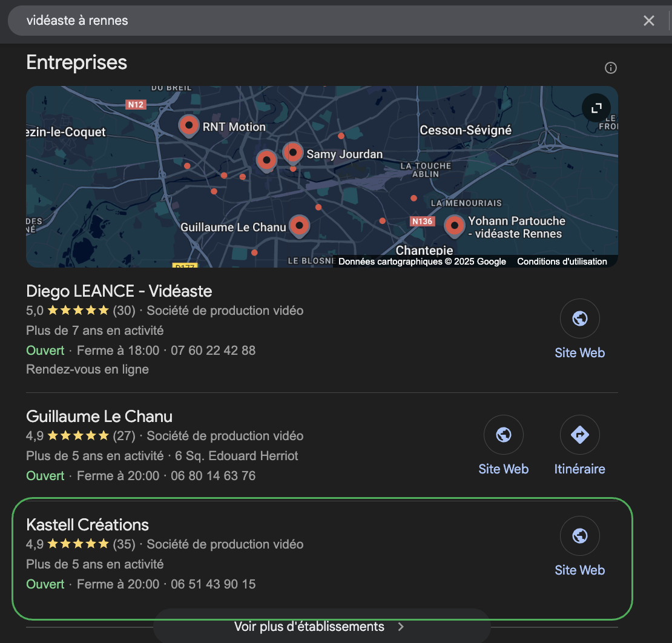Screen dimensions: 672x643
Task: Open the Guillaume Le Chanu website globe icon
Action: (503, 435)
